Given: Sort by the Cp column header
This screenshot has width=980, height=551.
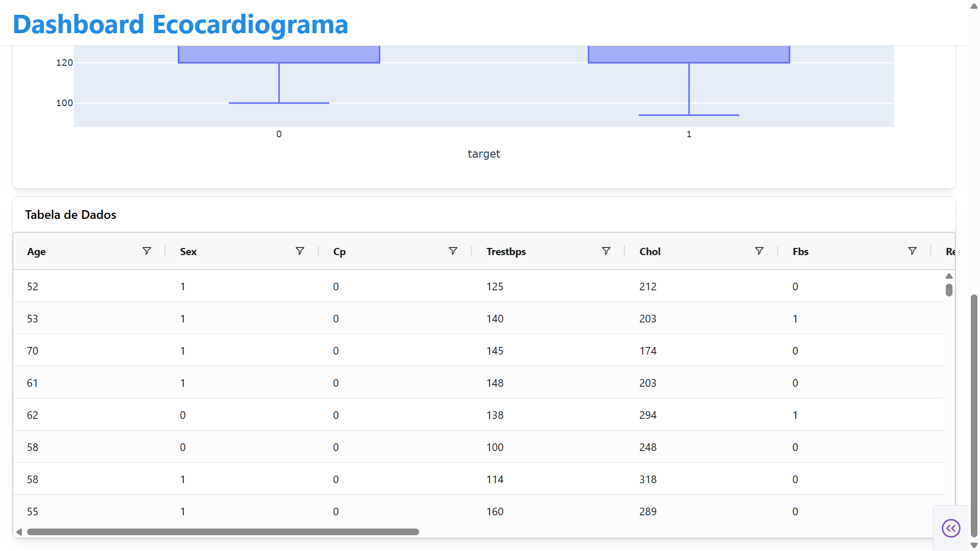Looking at the screenshot, I should point(339,252).
